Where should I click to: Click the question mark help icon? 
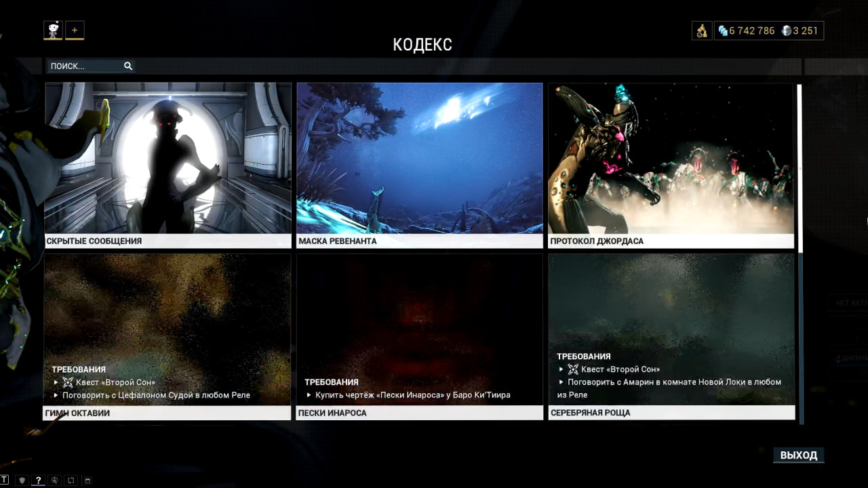(38, 480)
